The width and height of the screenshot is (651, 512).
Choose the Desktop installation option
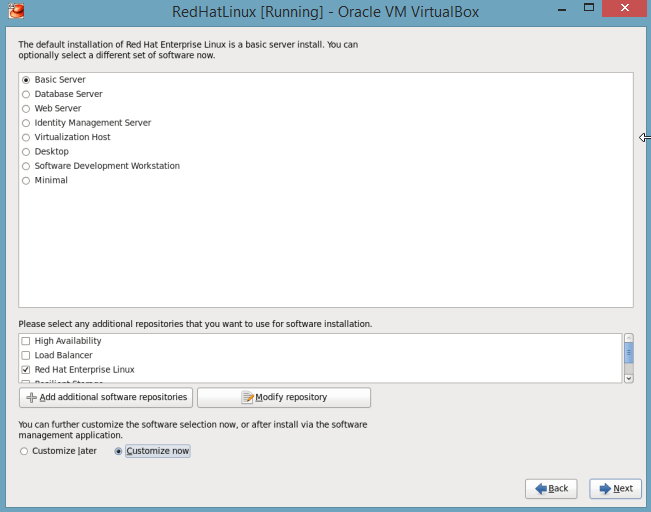point(26,152)
